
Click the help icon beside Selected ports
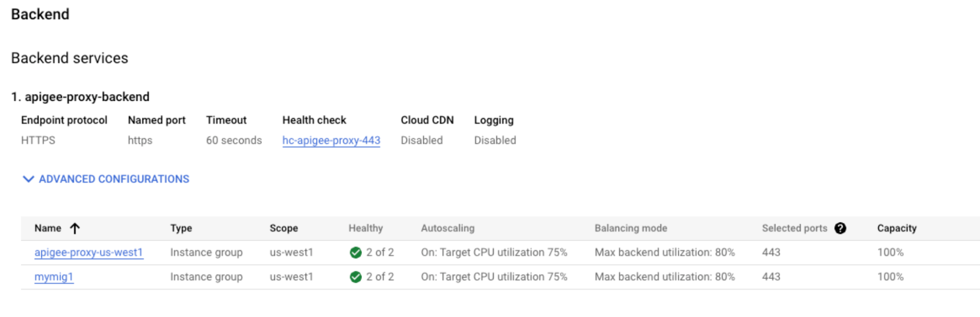[840, 228]
